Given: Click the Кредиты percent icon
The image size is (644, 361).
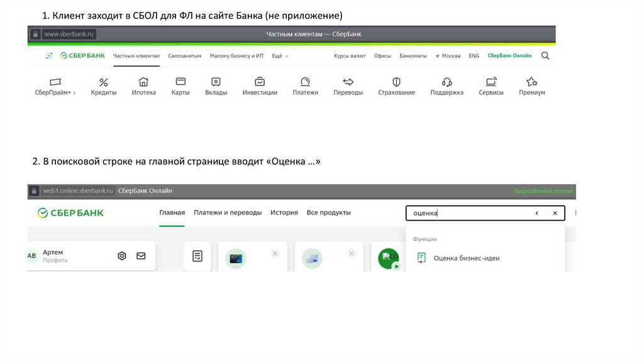Looking at the screenshot, I should pos(104,82).
